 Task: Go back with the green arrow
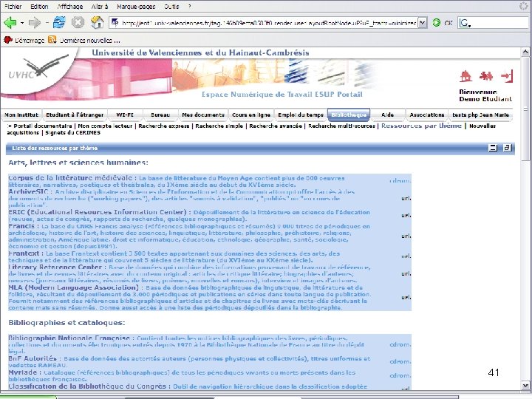10,23
